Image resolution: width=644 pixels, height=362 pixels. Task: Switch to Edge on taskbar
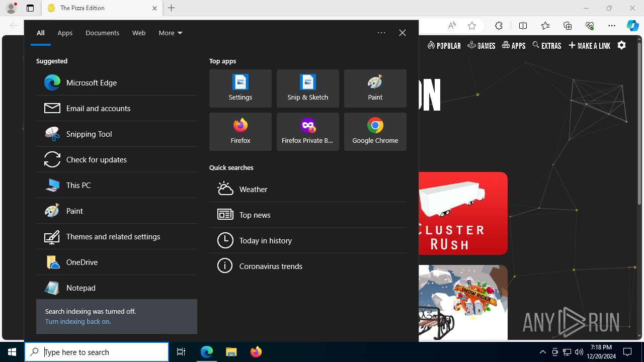(x=207, y=352)
